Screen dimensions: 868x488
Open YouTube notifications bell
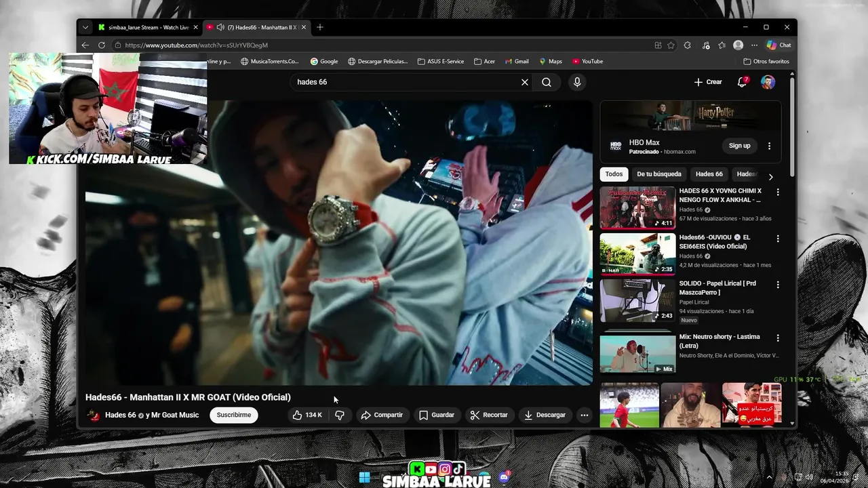[x=742, y=82]
